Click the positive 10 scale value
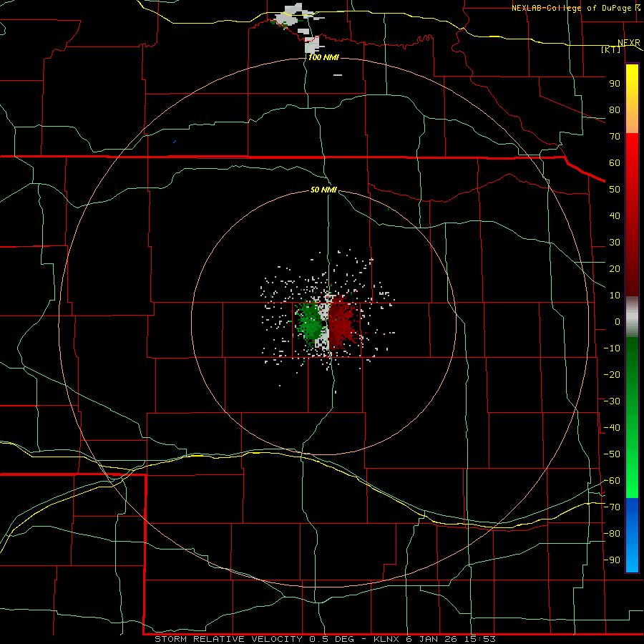The width and height of the screenshot is (644, 644). [x=615, y=296]
